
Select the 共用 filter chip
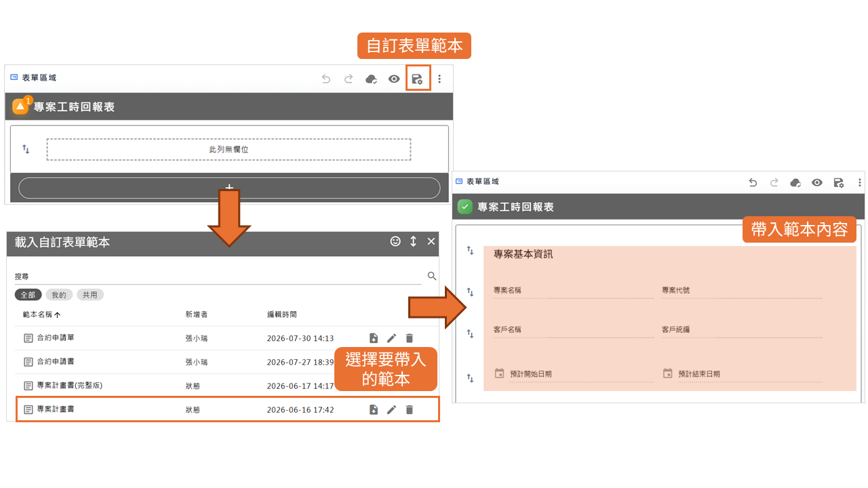(90, 295)
